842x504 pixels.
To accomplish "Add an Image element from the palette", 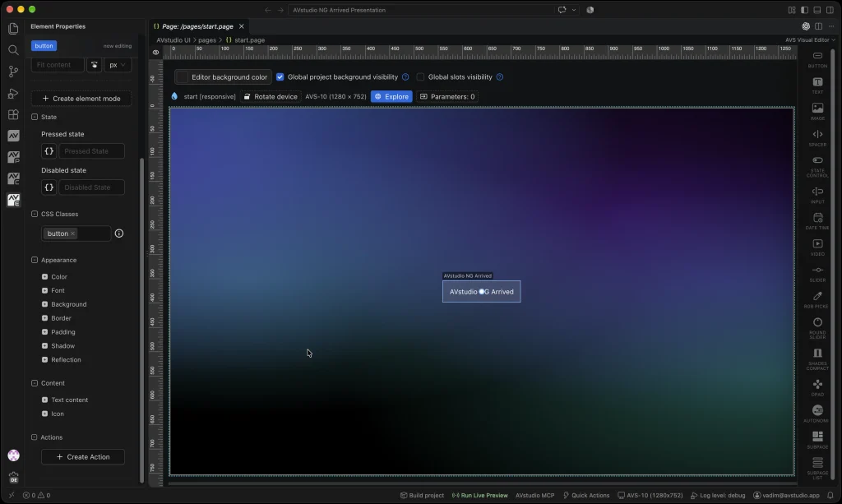I will pyautogui.click(x=817, y=112).
